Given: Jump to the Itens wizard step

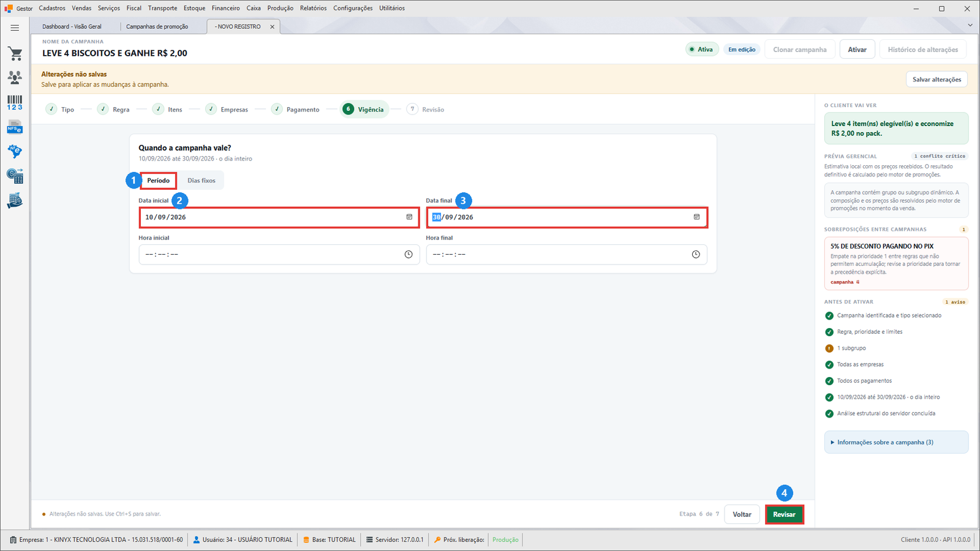Looking at the screenshot, I should (167, 110).
